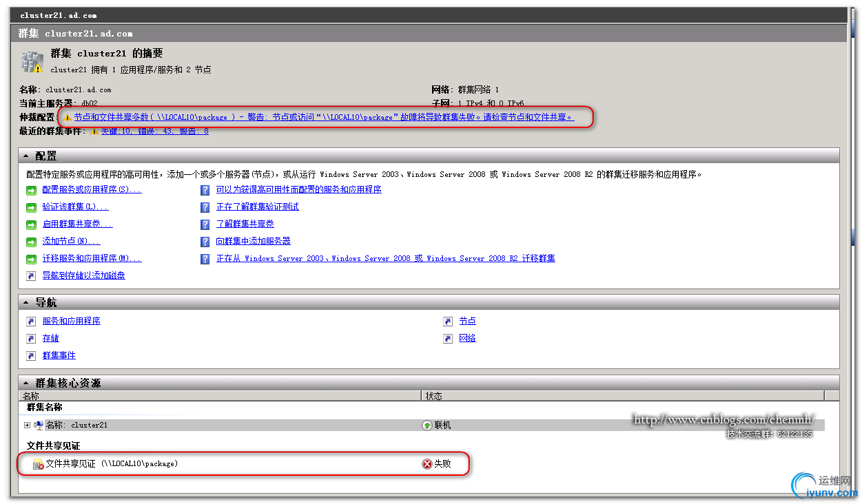Click help icon beside 向群集中添加服务器

[205, 242]
